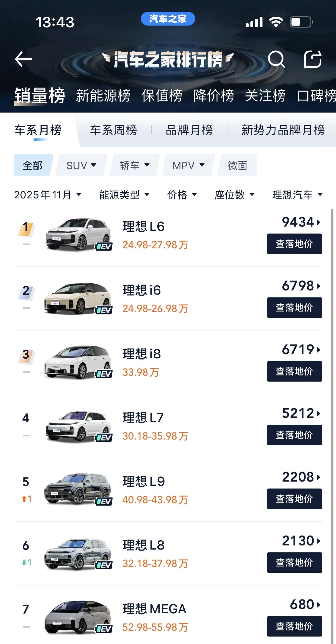Tap 查落地价 for 理想 i8

point(295,371)
